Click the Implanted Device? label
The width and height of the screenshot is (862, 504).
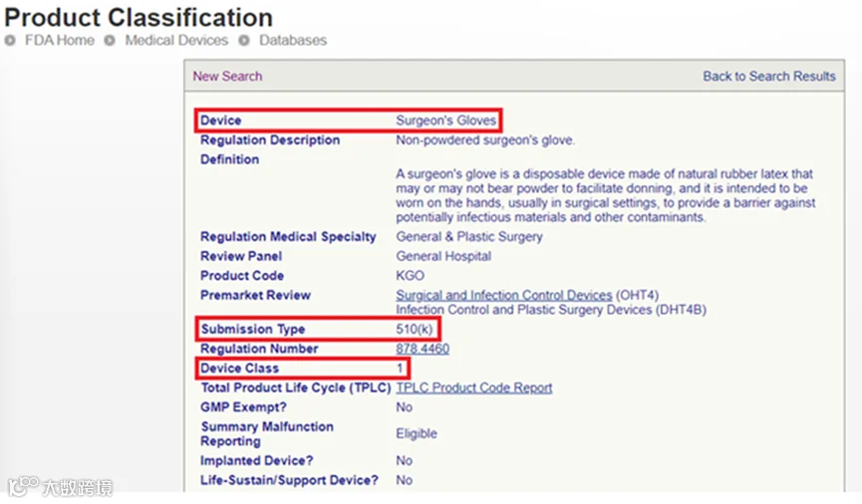coord(256,460)
